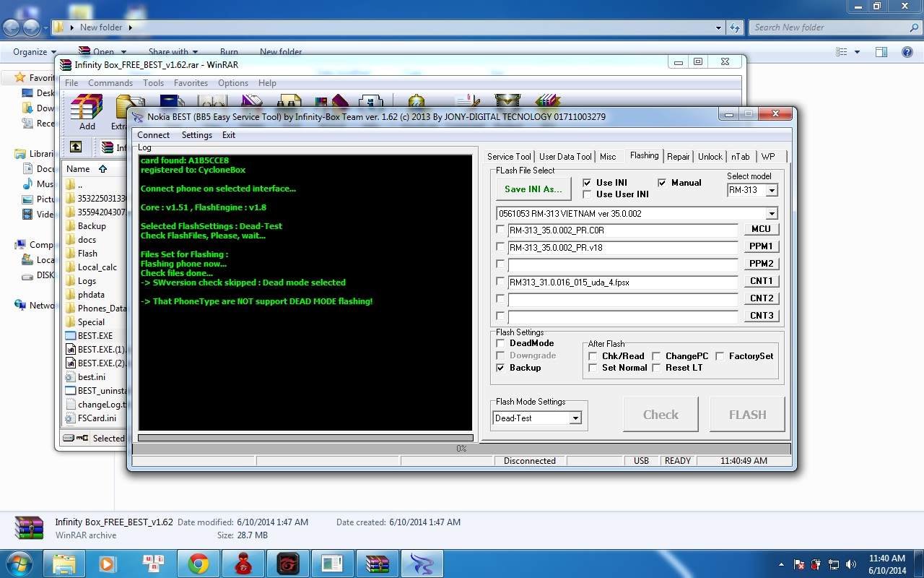The image size is (924, 578).
Task: Click New folder in Explorer toolbar
Action: (281, 52)
